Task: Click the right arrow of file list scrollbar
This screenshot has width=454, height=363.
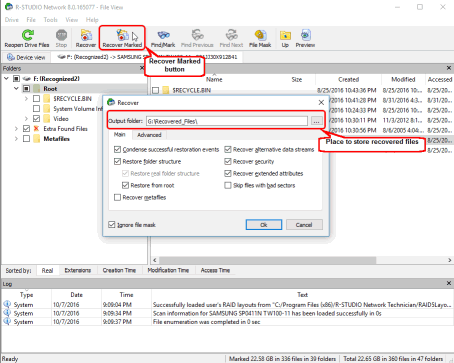Action: click(449, 260)
